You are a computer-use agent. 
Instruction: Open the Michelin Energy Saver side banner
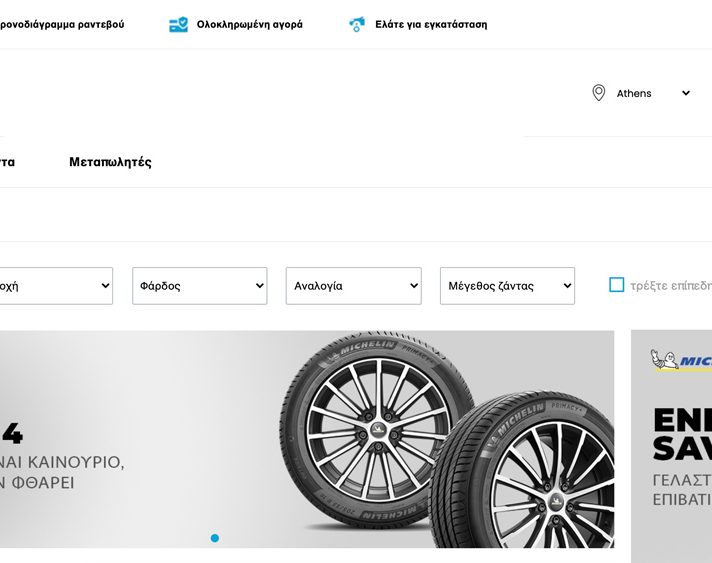coord(672,446)
